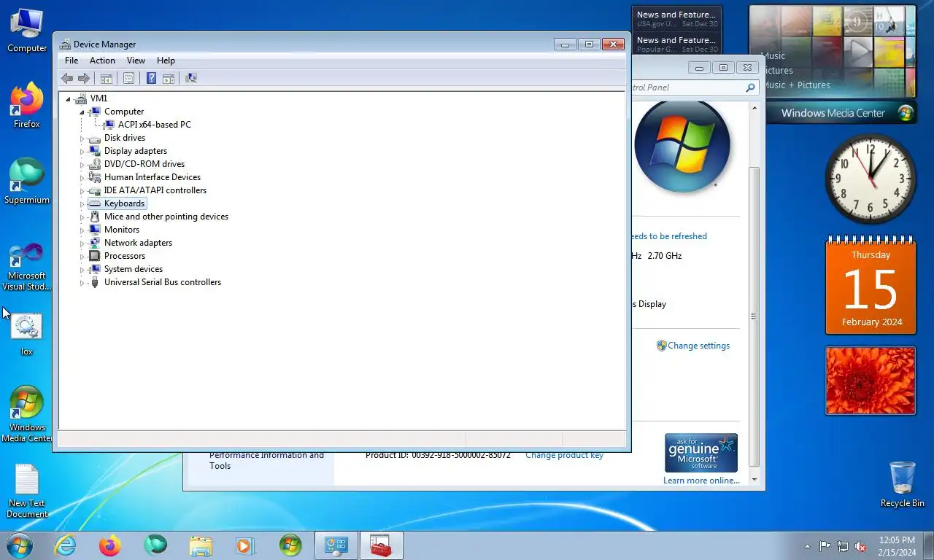Collapse the VM1 root node
934x560 pixels.
coord(68,99)
